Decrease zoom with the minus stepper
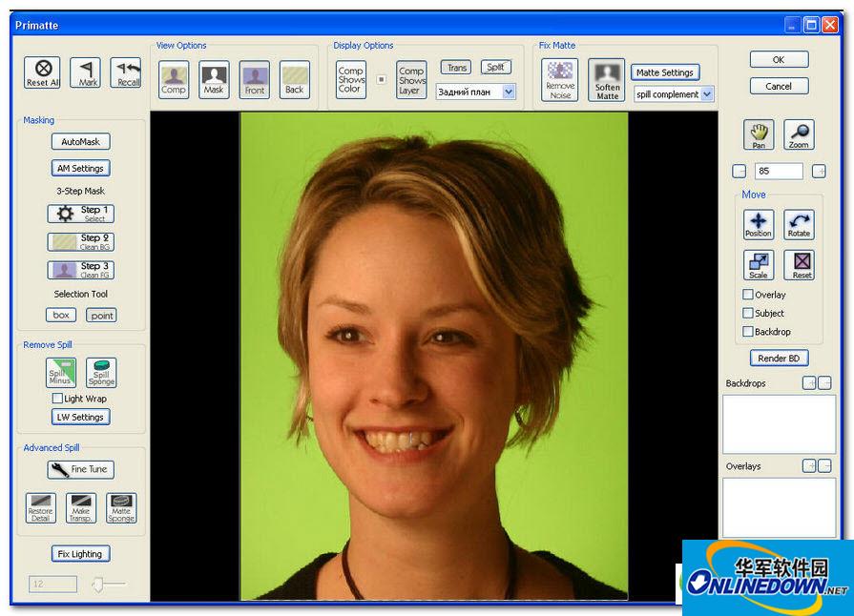The height and width of the screenshot is (616, 854). [x=739, y=171]
